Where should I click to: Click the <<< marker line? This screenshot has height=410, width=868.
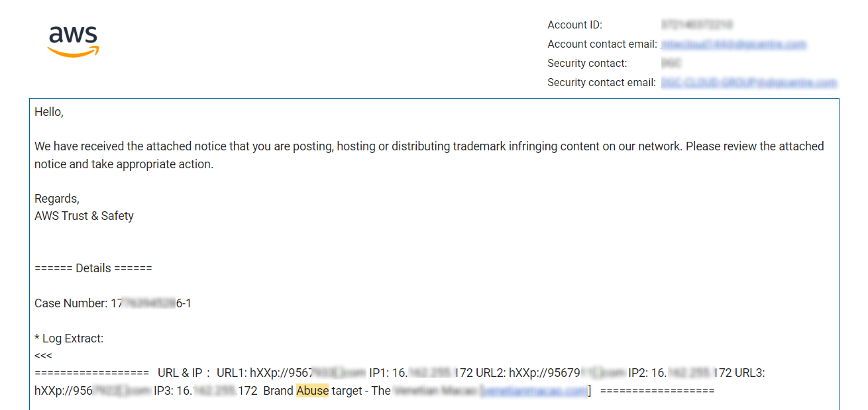coord(43,356)
